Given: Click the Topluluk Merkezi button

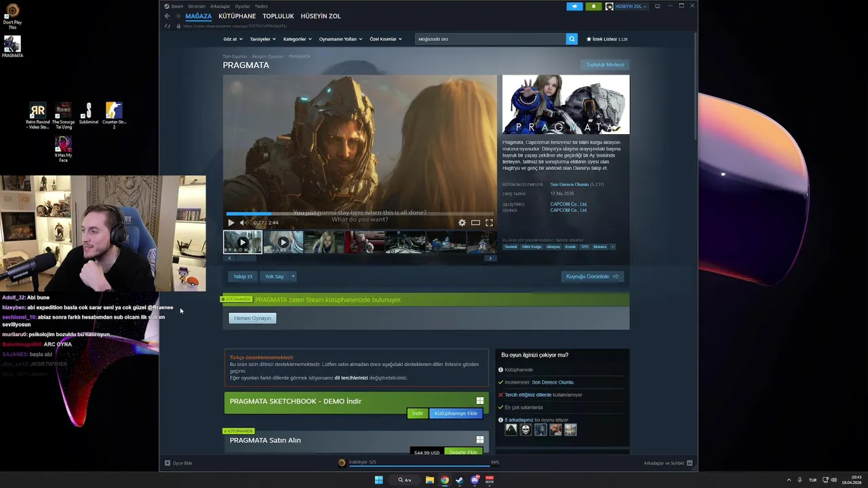Looking at the screenshot, I should (606, 64).
